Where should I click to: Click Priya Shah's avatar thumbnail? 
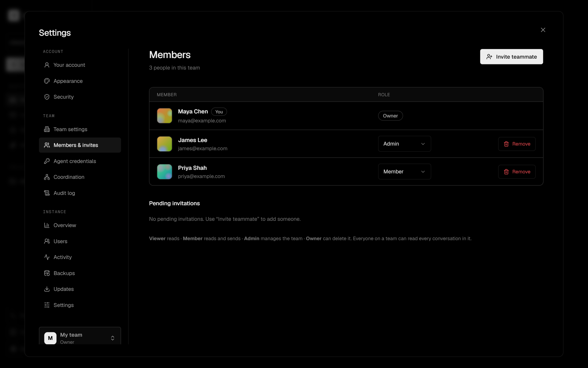[164, 171]
